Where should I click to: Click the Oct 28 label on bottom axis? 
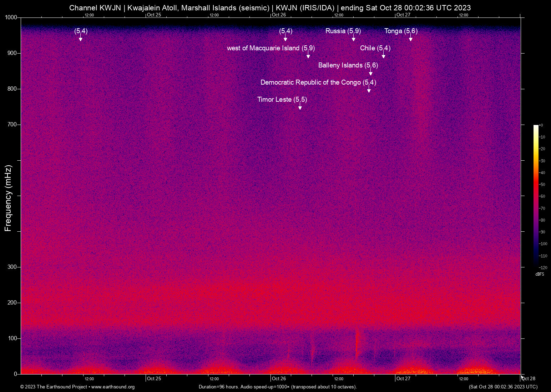(528, 378)
